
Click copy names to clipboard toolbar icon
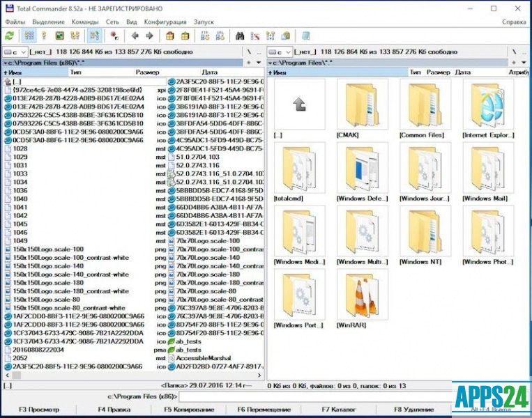click(286, 36)
